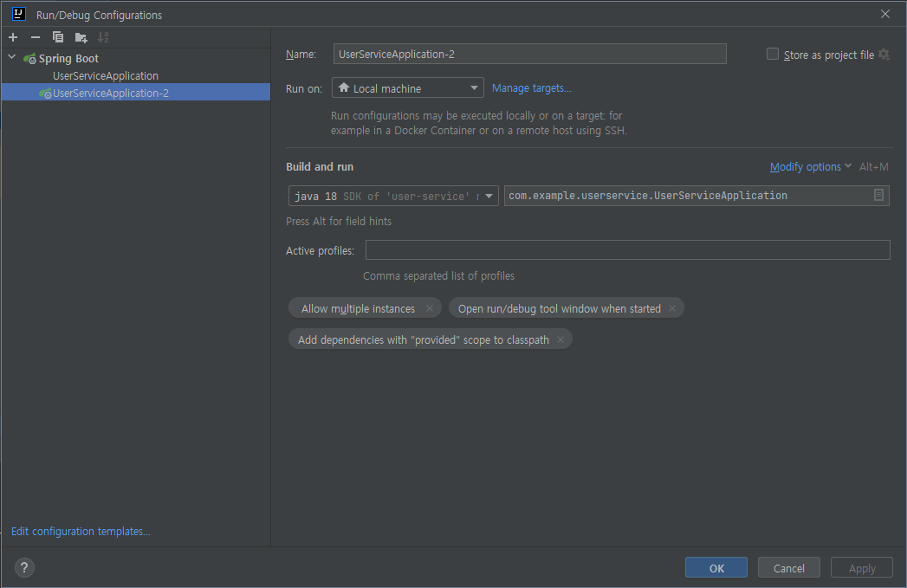Click the Active profiles input field

[627, 250]
